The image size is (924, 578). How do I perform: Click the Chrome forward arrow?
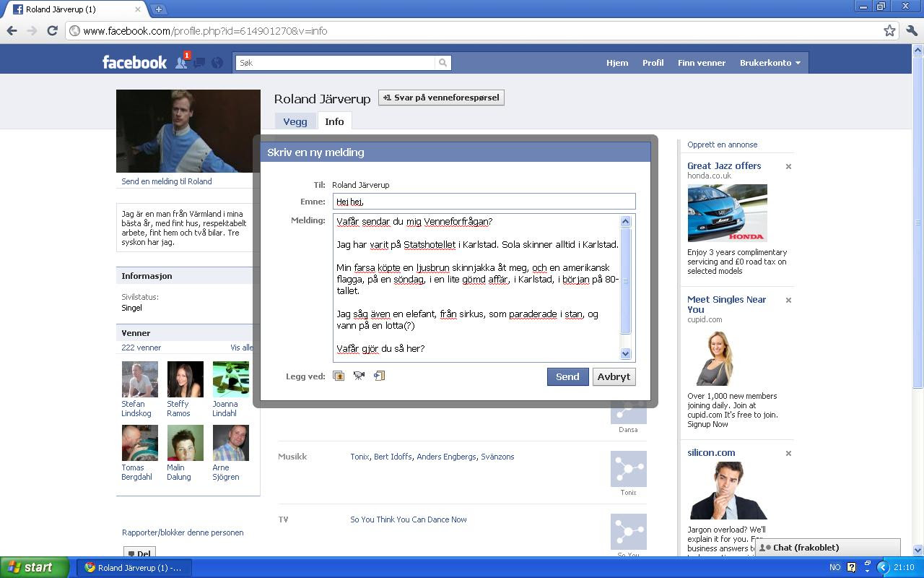(32, 30)
